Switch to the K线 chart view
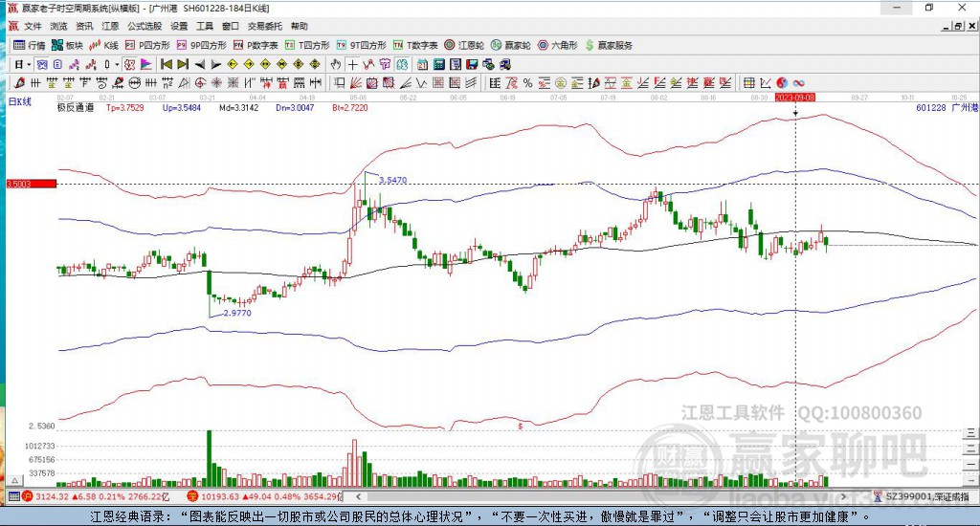 point(103,45)
